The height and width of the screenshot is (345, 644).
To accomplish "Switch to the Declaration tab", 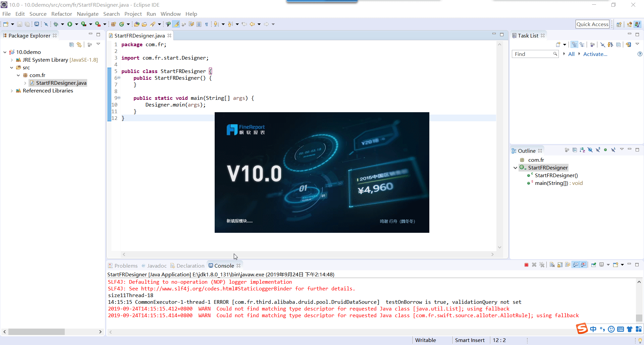I will tap(187, 266).
